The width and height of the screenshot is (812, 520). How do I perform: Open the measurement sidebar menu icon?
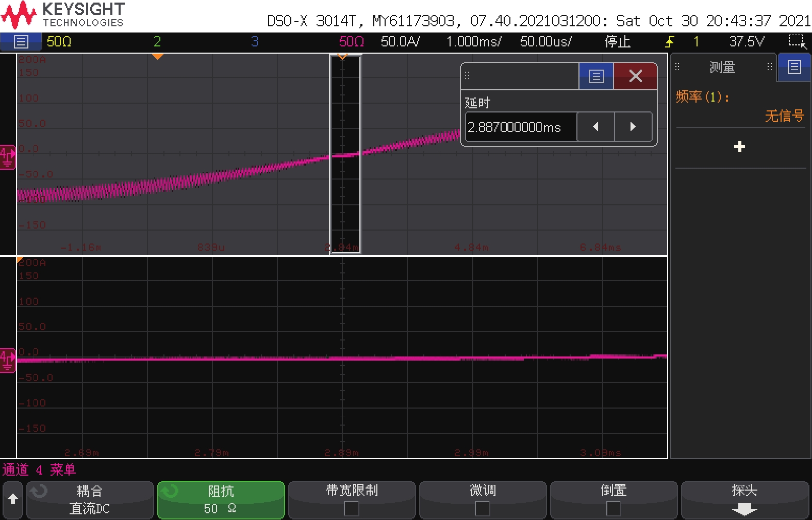point(794,67)
